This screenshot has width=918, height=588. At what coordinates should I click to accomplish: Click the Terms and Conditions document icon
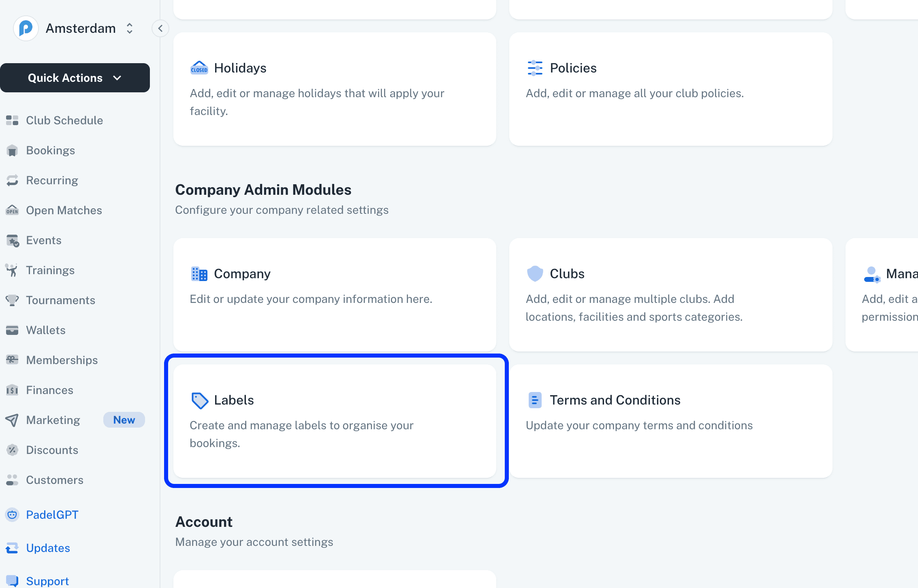coord(535,400)
